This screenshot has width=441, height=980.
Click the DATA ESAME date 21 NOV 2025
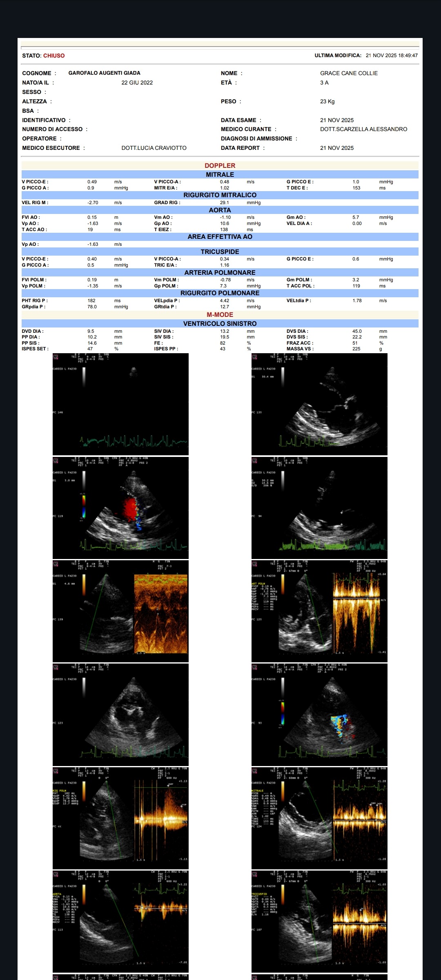tap(337, 120)
